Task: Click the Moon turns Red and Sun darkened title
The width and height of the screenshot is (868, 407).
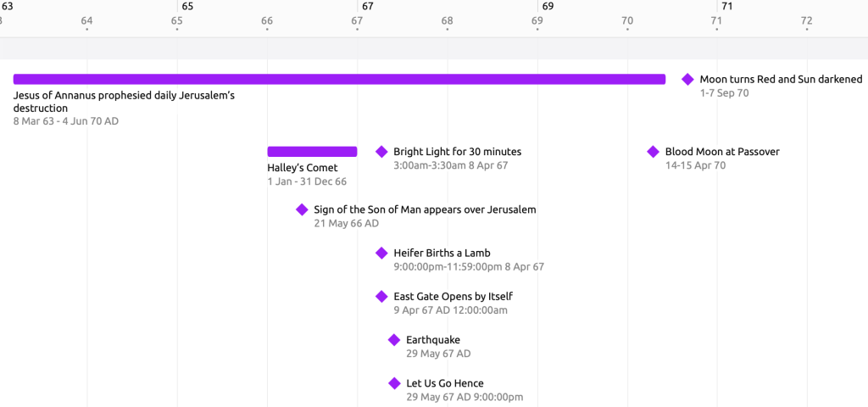Action: tap(781, 80)
